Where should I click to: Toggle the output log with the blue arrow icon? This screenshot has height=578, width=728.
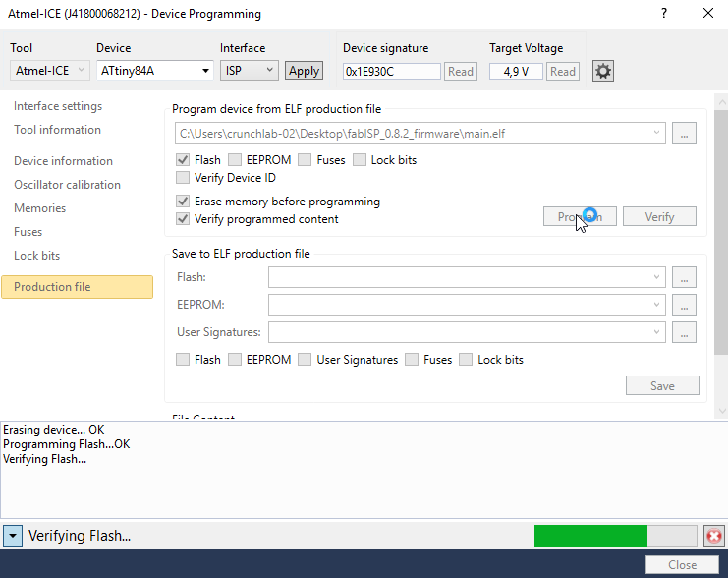click(x=13, y=536)
